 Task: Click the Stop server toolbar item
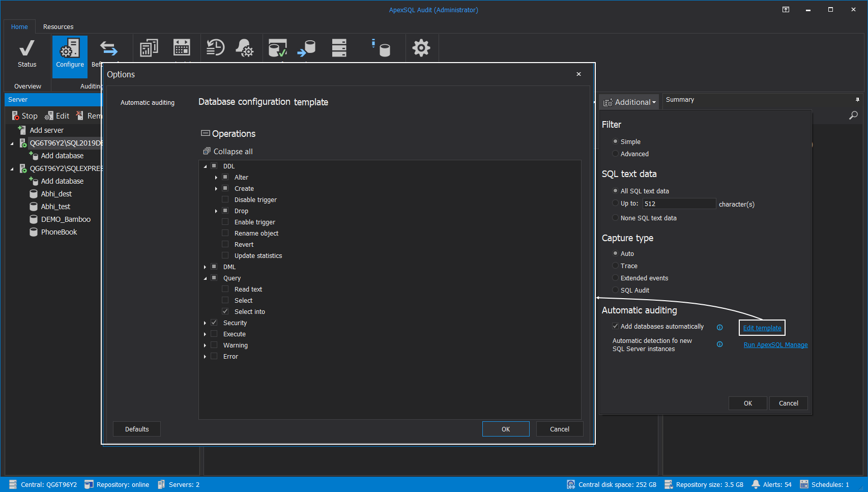(x=24, y=116)
